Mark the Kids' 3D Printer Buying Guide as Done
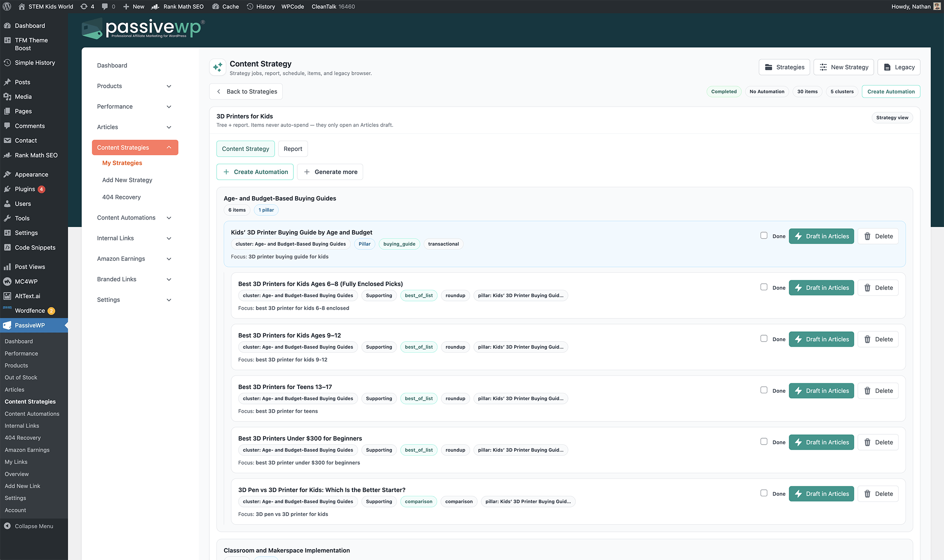944x560 pixels. (764, 235)
